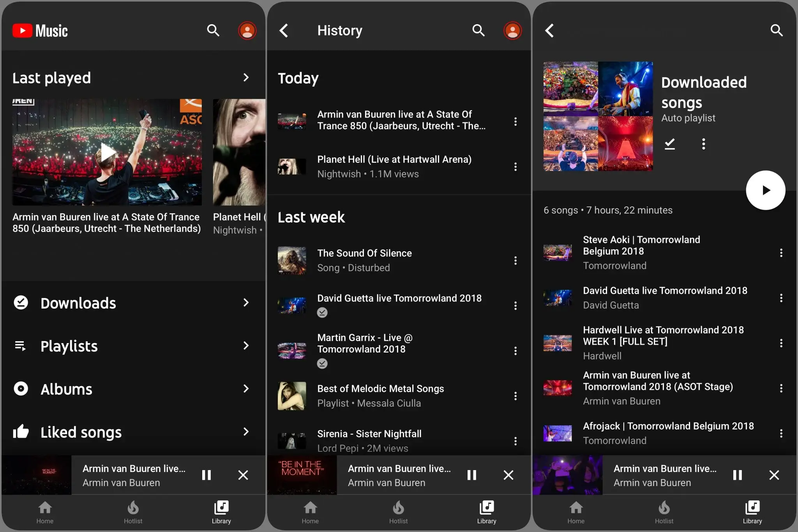Open search in the History screen
Viewport: 798px width, 532px height.
(x=478, y=30)
